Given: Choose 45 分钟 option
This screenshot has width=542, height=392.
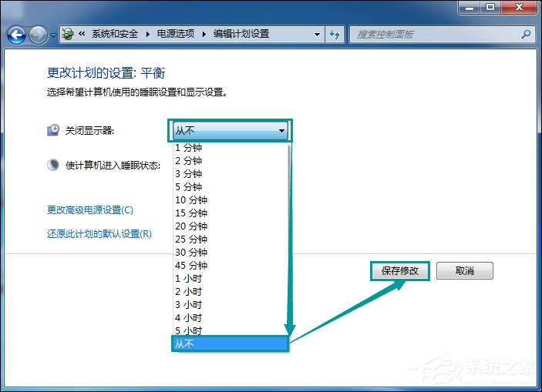Looking at the screenshot, I should coord(231,266).
